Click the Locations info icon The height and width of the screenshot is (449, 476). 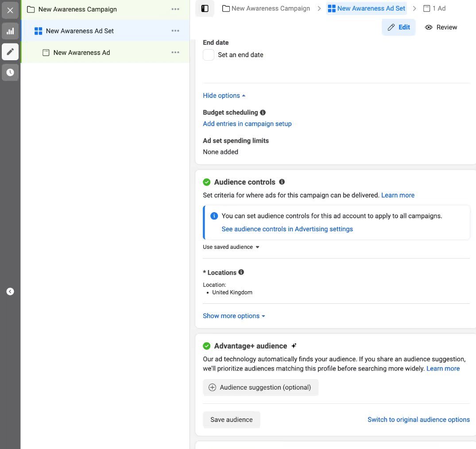point(241,272)
